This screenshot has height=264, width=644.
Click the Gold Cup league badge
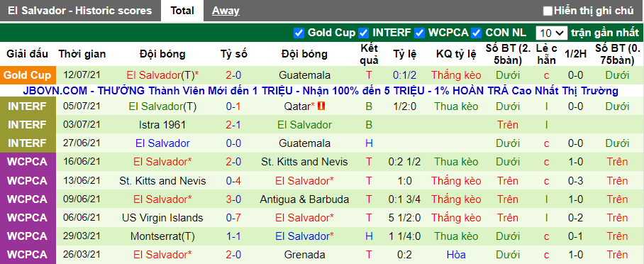28,75
